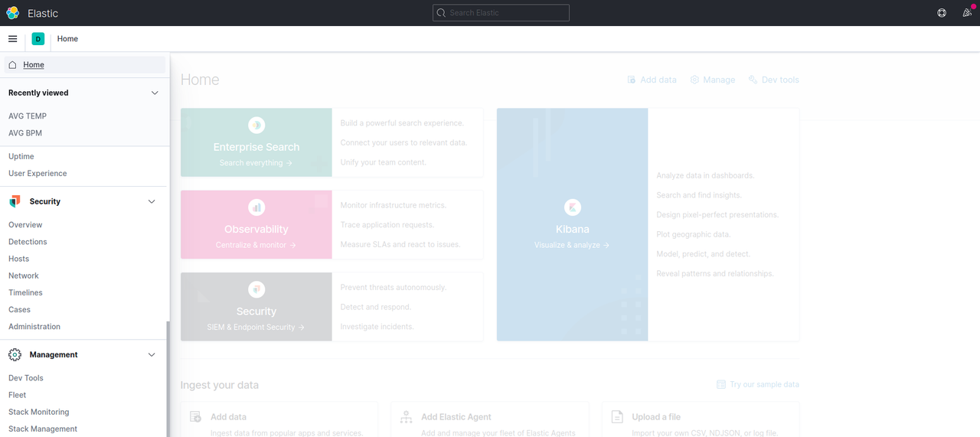Click the Upload a file icon
The width and height of the screenshot is (980, 437).
click(x=617, y=417)
